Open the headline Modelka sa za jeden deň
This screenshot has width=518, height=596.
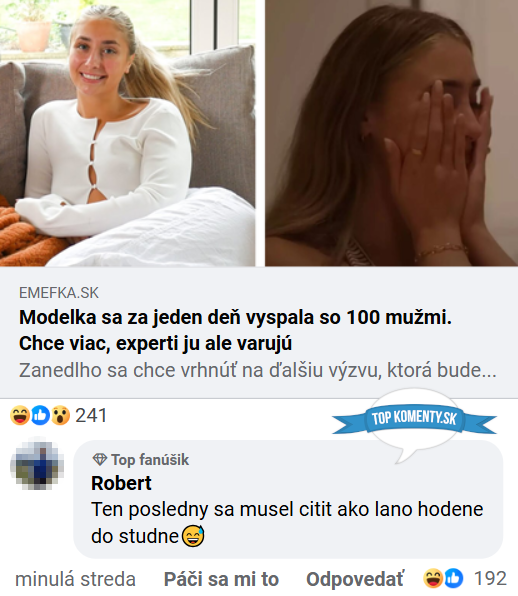click(x=235, y=330)
